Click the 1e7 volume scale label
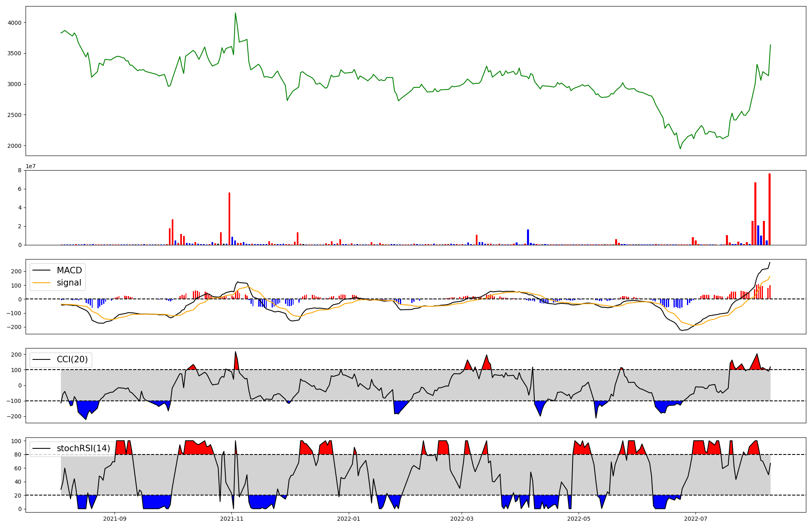 31,167
